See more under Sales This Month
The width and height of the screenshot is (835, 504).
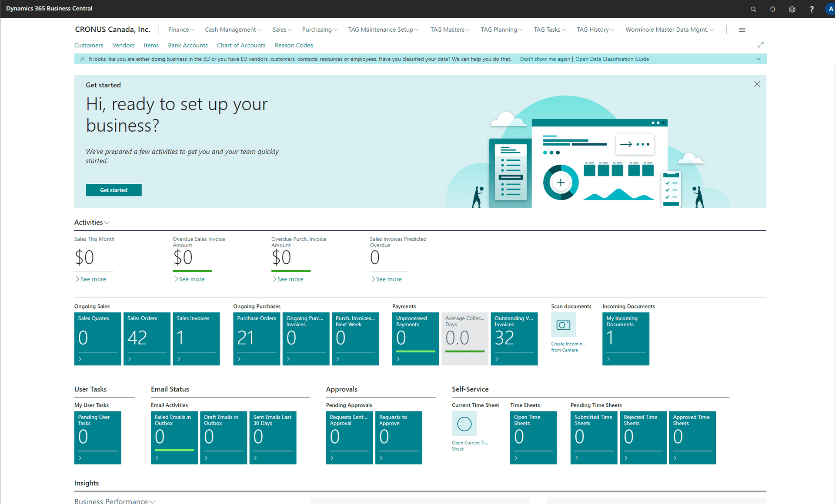pyautogui.click(x=91, y=279)
